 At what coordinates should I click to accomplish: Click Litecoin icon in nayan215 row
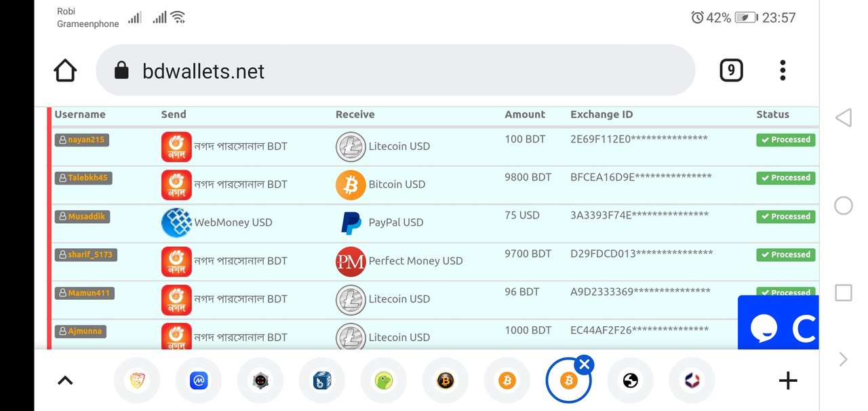click(351, 146)
